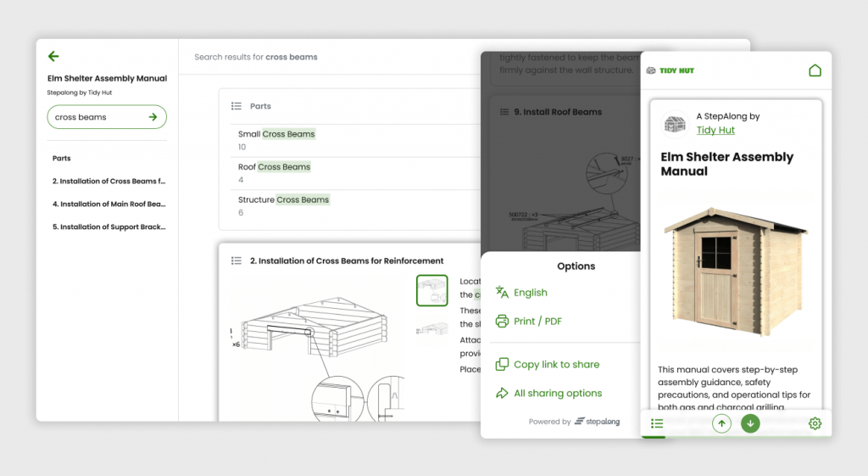
Task: Open 4. Installation of Main Roof Beams item
Action: click(109, 204)
